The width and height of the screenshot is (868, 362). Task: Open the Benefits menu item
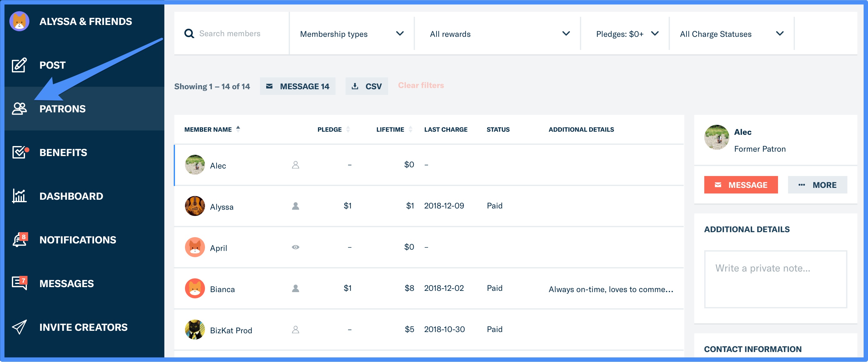pyautogui.click(x=84, y=152)
